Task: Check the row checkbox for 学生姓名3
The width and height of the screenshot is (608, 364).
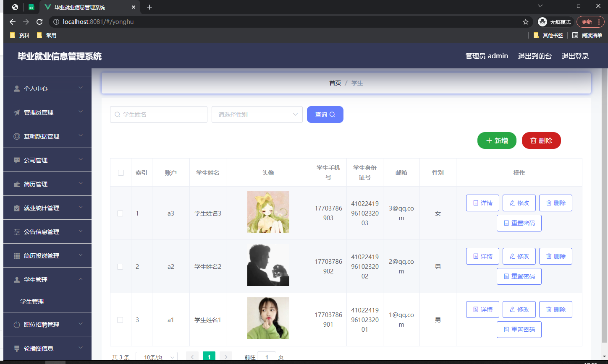Action: [121, 213]
